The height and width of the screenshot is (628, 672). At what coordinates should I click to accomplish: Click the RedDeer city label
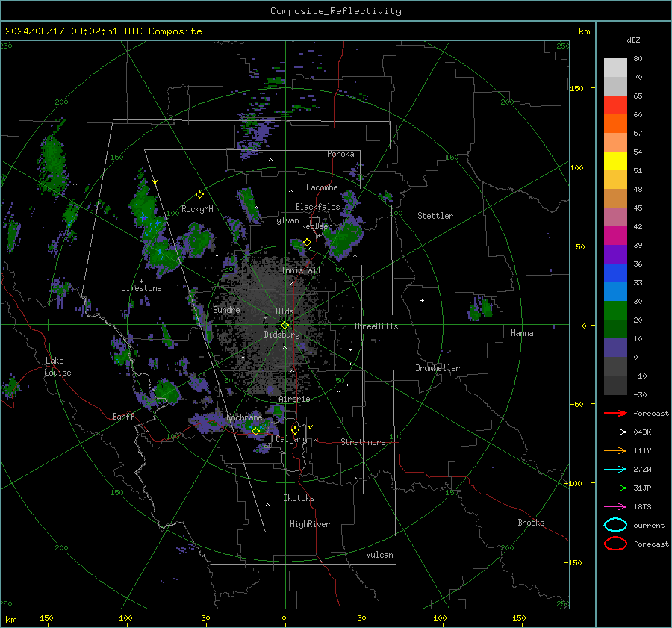(x=317, y=226)
